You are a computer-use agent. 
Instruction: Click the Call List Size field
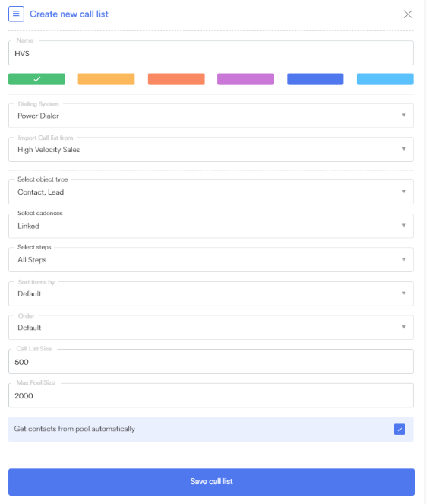211,362
